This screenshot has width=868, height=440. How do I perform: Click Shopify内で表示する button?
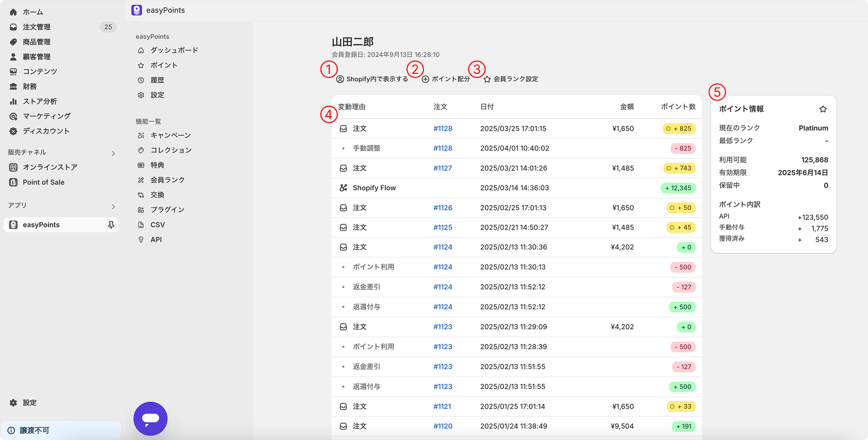click(x=372, y=79)
